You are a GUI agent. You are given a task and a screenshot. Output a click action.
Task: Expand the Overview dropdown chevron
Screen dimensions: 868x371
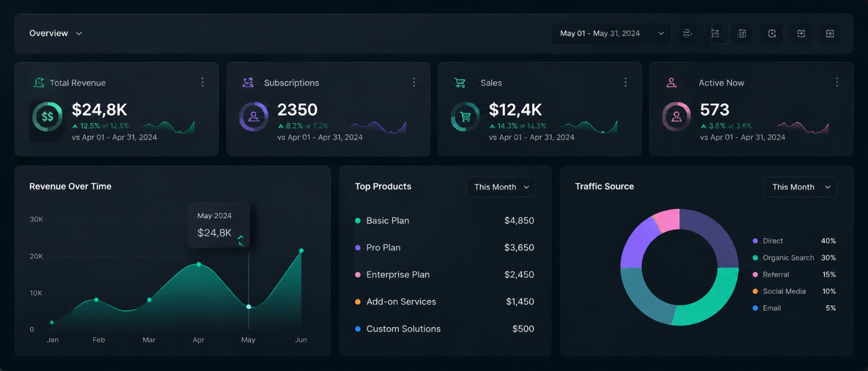click(79, 34)
